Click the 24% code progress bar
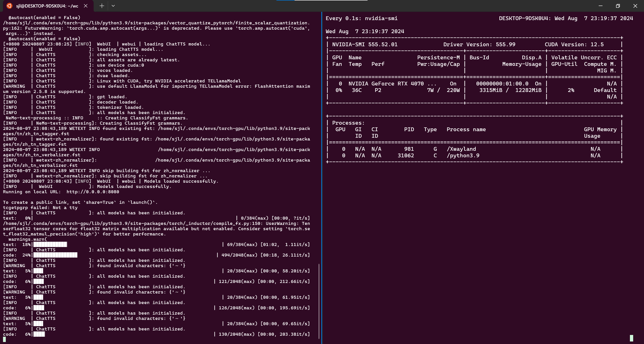This screenshot has width=644, height=344. (55, 255)
